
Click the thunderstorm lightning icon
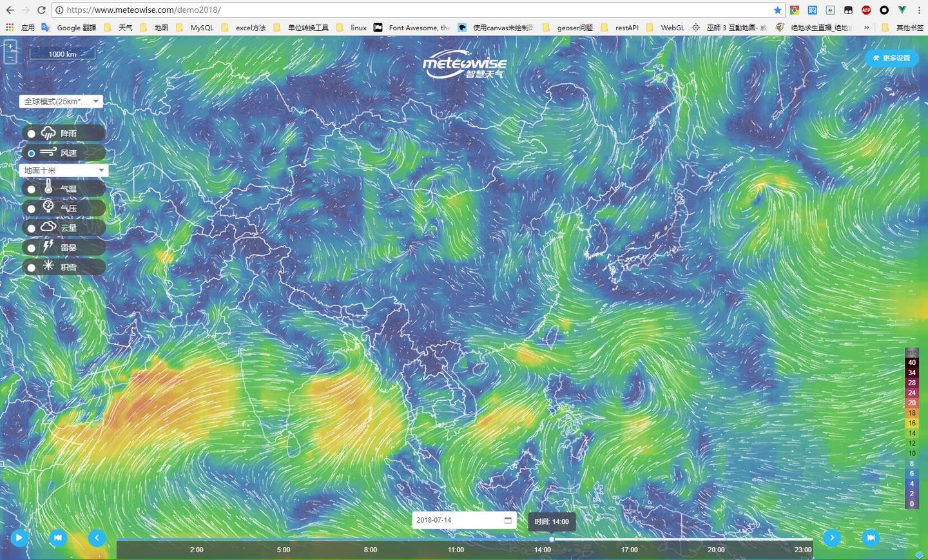[48, 246]
